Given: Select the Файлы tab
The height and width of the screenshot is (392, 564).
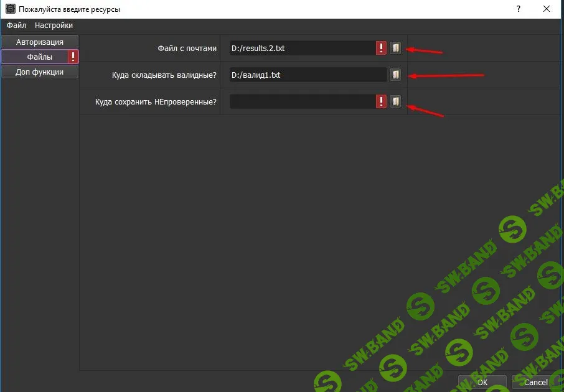Looking at the screenshot, I should tap(40, 57).
